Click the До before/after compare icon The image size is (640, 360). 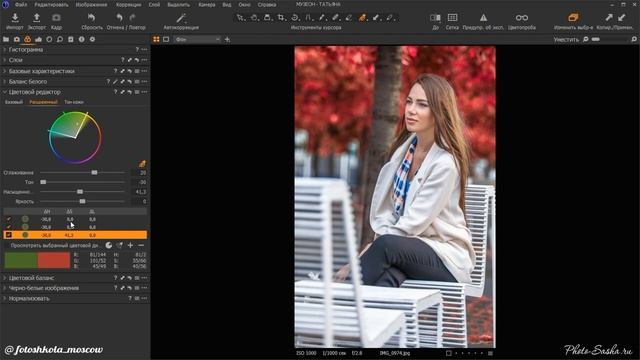pyautogui.click(x=435, y=18)
